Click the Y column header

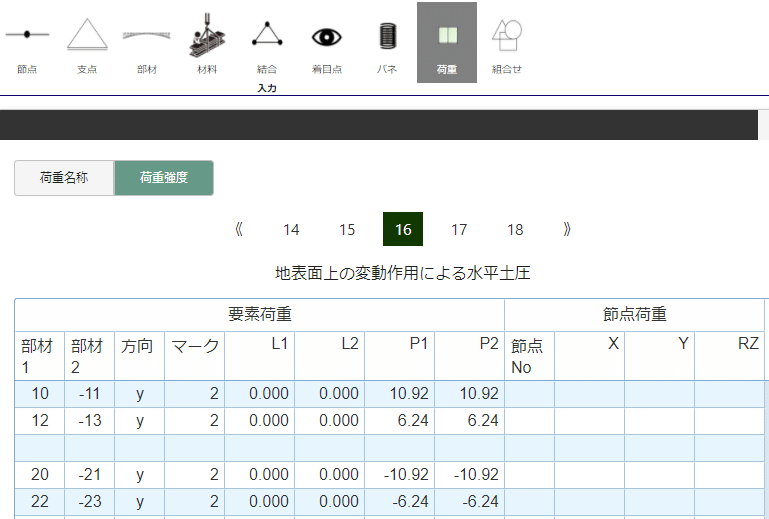pyautogui.click(x=660, y=356)
